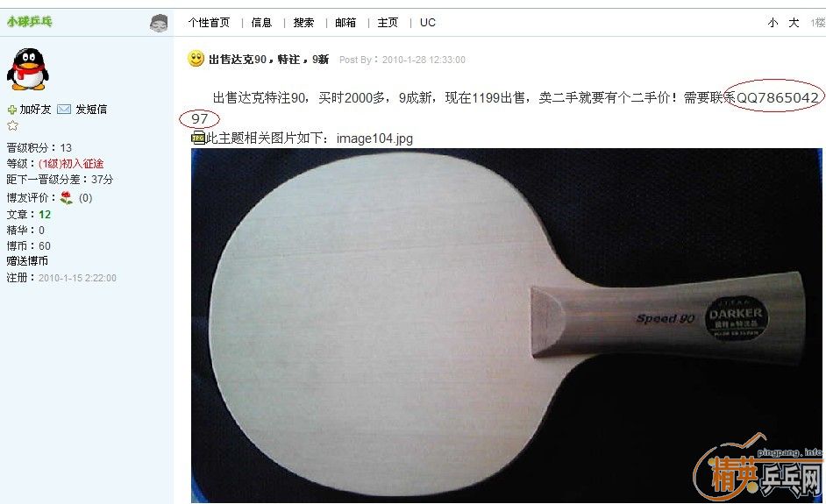The height and width of the screenshot is (504, 826).
Task: Open the 信息 menu item
Action: (261, 23)
